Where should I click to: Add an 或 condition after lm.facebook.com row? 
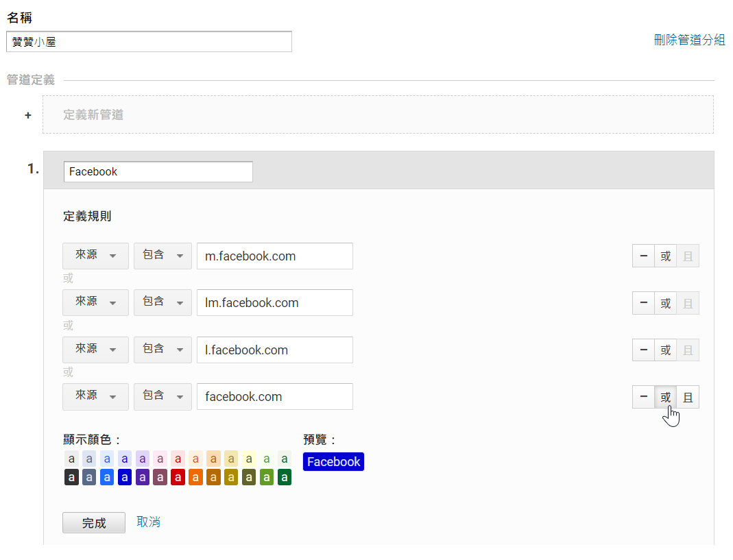coord(665,303)
